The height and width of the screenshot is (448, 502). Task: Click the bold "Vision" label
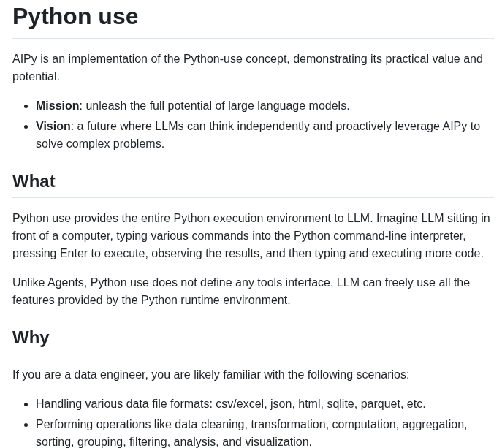click(53, 126)
